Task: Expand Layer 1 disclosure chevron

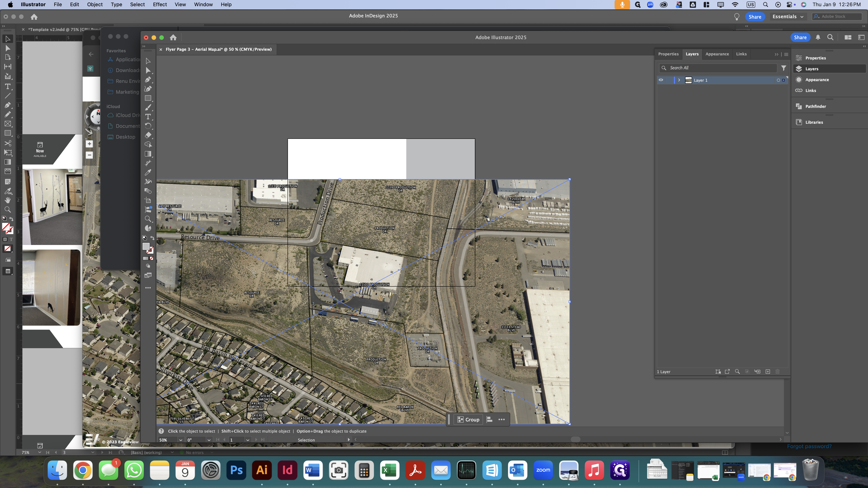Action: click(679, 80)
